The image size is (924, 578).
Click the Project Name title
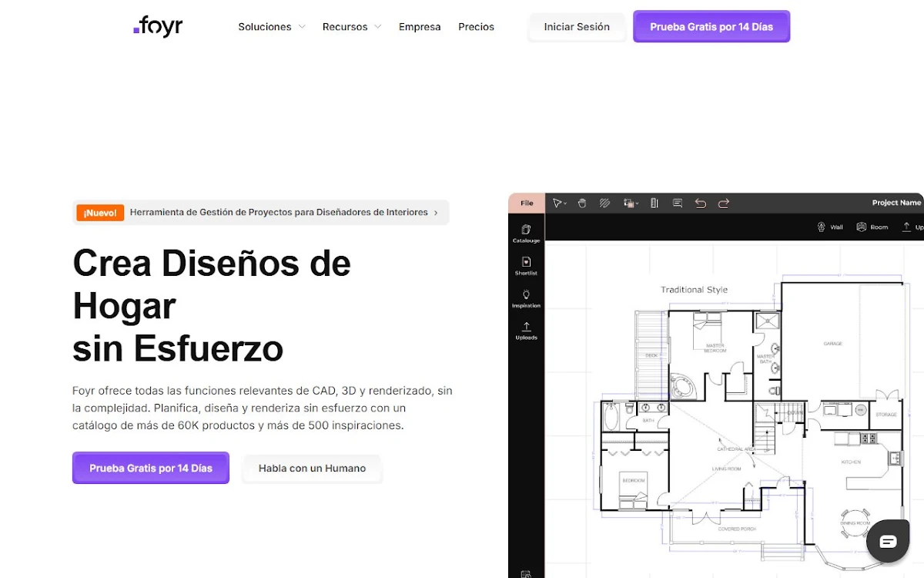pyautogui.click(x=896, y=203)
